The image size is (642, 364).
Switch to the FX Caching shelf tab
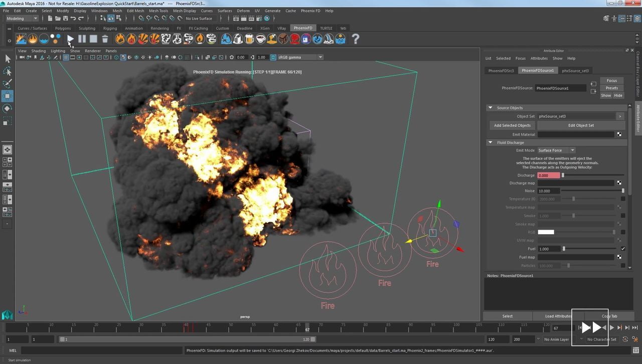pyautogui.click(x=198, y=28)
